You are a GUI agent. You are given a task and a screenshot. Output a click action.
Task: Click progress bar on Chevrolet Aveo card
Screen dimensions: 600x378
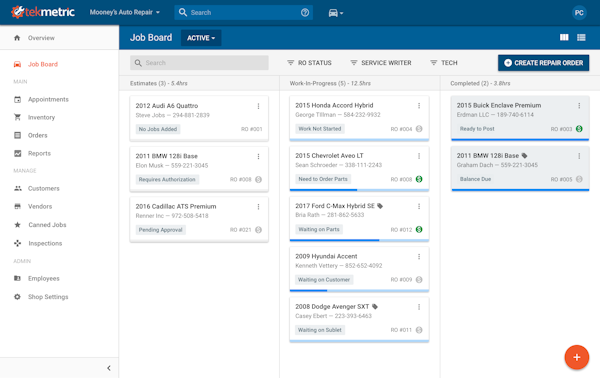(x=359, y=190)
